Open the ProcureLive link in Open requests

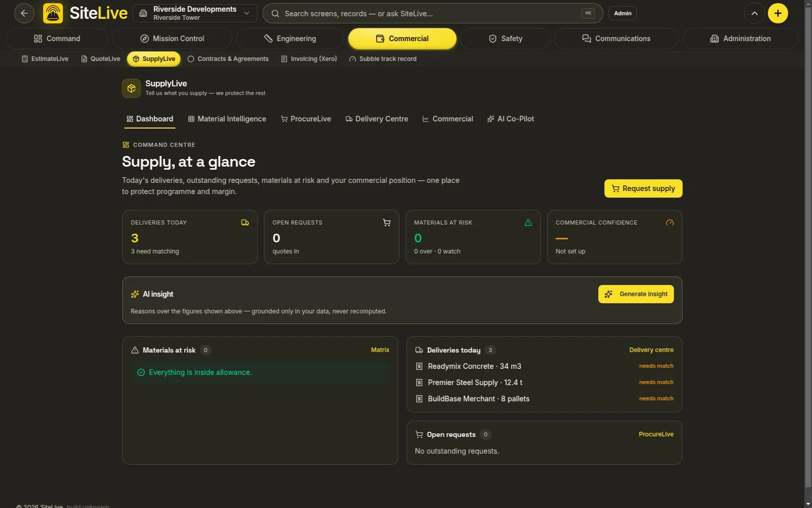[656, 434]
